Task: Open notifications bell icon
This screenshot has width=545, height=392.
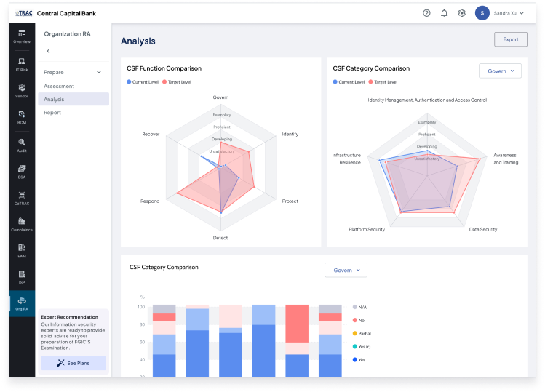Action: pos(444,13)
